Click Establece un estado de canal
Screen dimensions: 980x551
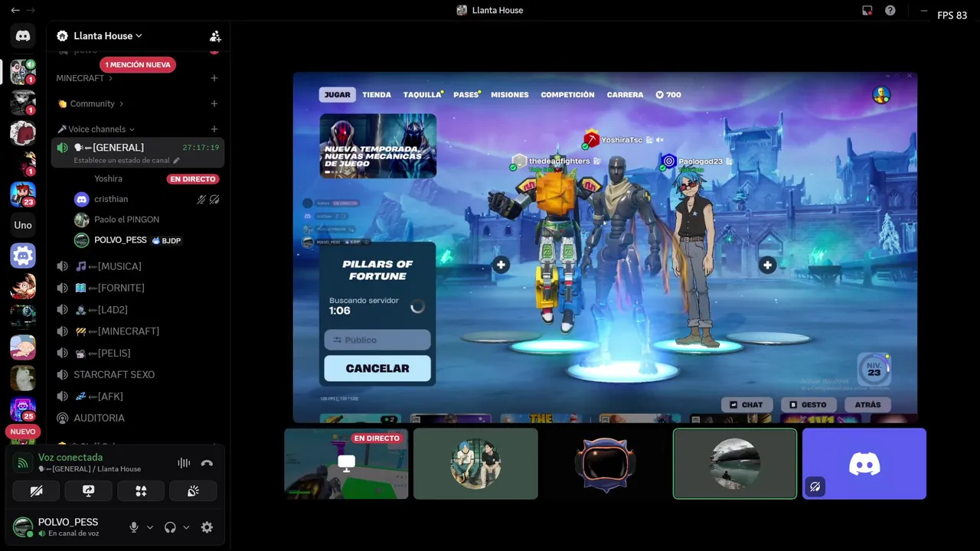122,161
